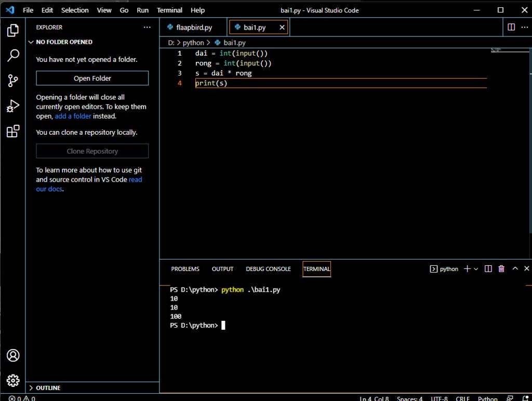532x401 pixels.
Task: Click the Clone Repository button
Action: point(92,151)
